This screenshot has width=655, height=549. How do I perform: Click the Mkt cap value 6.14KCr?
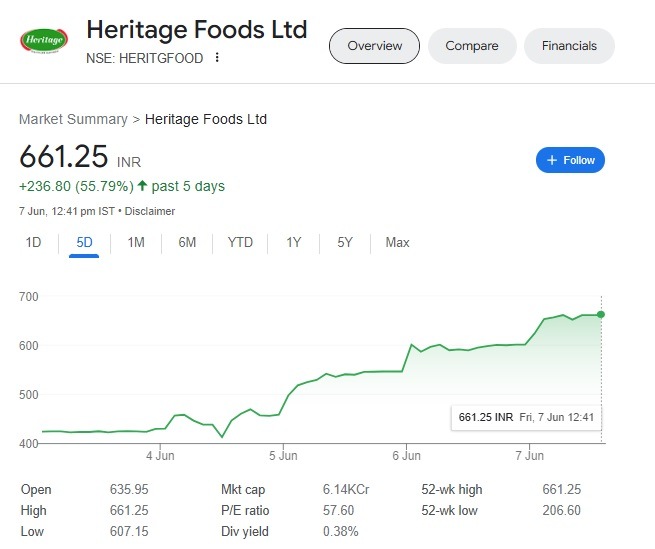click(x=346, y=489)
